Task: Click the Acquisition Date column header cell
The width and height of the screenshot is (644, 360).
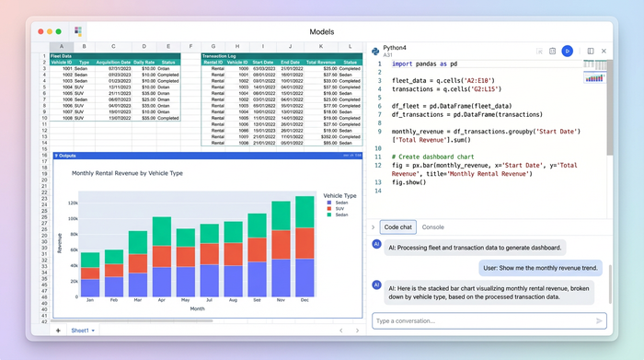Action: (x=113, y=62)
